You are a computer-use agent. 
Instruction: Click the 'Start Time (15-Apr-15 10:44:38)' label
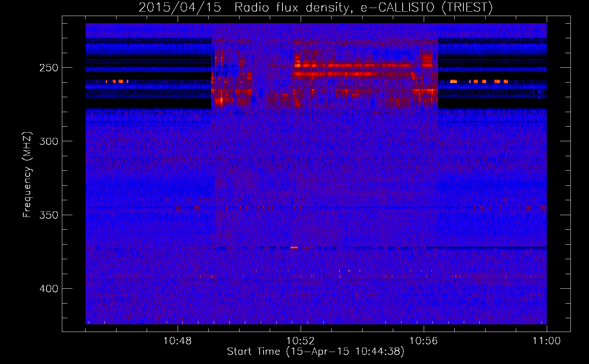click(316, 352)
